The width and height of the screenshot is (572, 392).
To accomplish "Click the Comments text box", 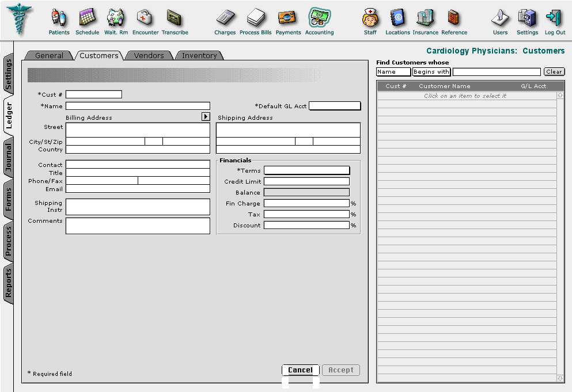I will pyautogui.click(x=138, y=226).
